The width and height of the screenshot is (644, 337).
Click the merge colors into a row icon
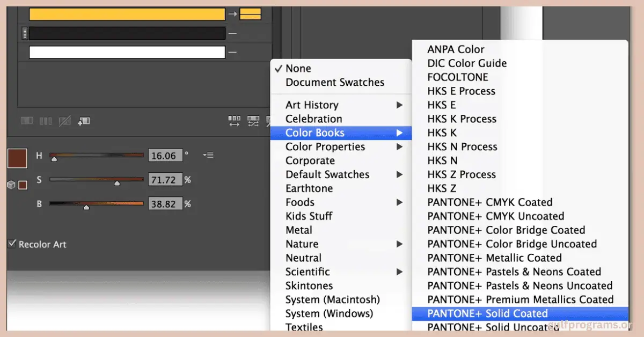[27, 120]
